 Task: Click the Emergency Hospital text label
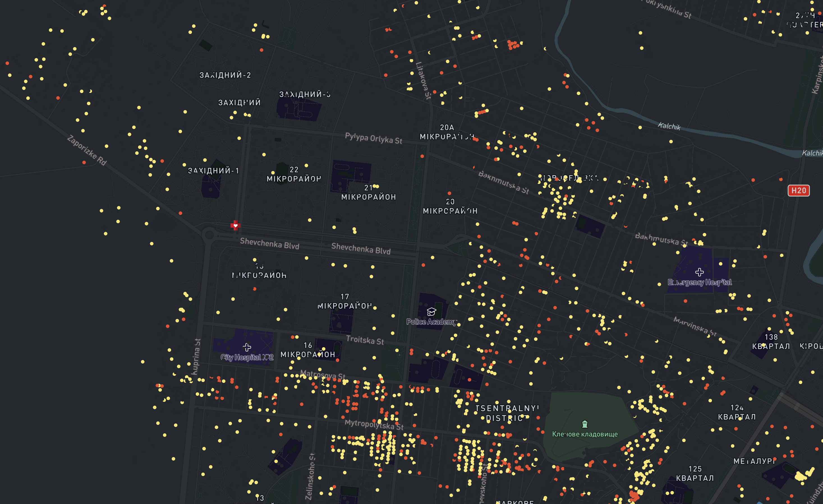[x=699, y=282]
